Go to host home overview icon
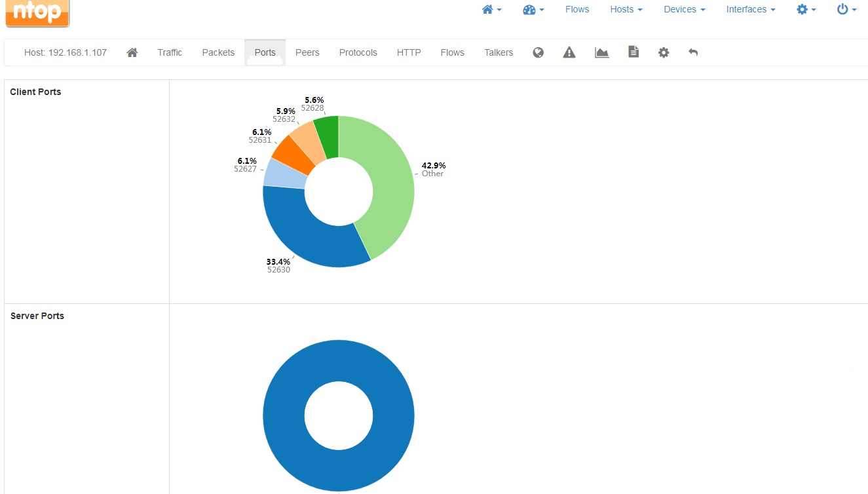The width and height of the screenshot is (868, 494). [132, 52]
